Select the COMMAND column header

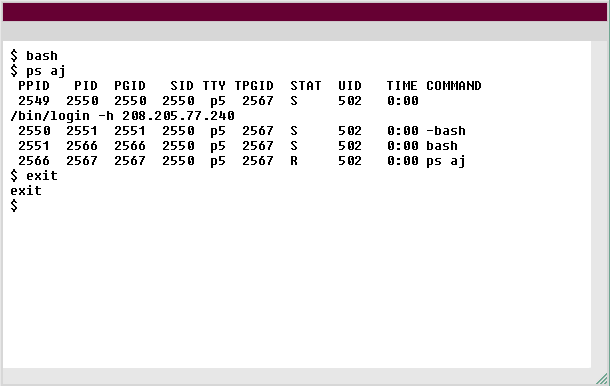[454, 86]
